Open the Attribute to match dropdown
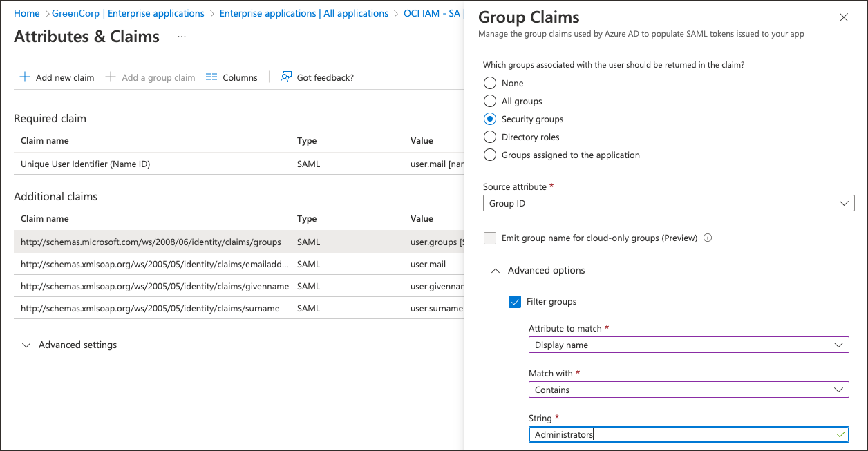Image resolution: width=868 pixels, height=451 pixels. click(x=688, y=345)
